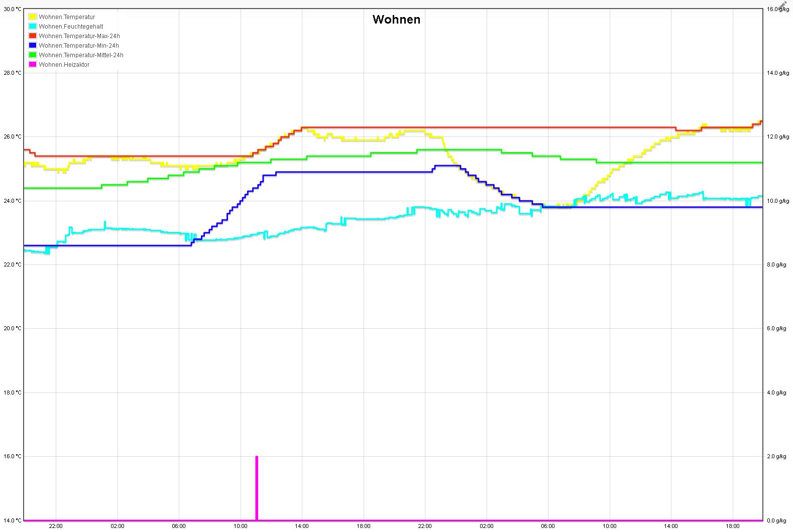Image resolution: width=793 pixels, height=532 pixels.
Task: Click the cyan Wohnen.Feuchtegehalt legend swatch
Action: tap(33, 27)
